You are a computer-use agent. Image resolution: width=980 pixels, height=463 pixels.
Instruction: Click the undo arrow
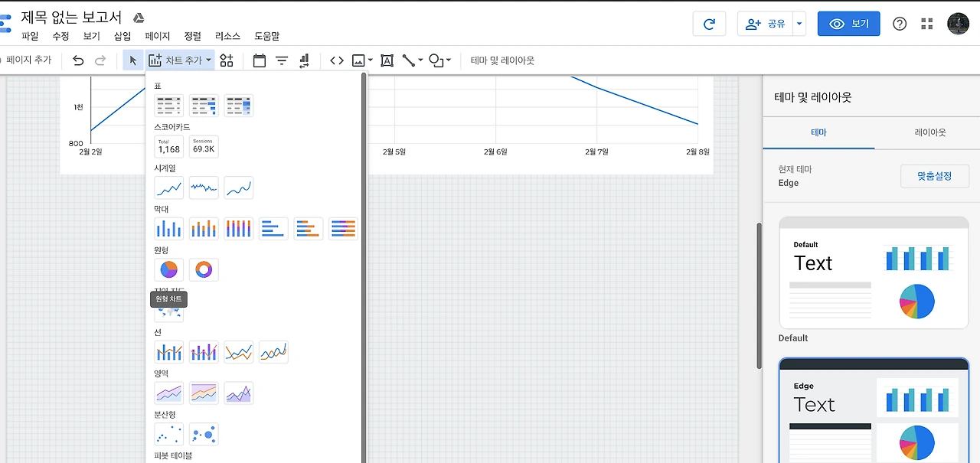pyautogui.click(x=78, y=60)
